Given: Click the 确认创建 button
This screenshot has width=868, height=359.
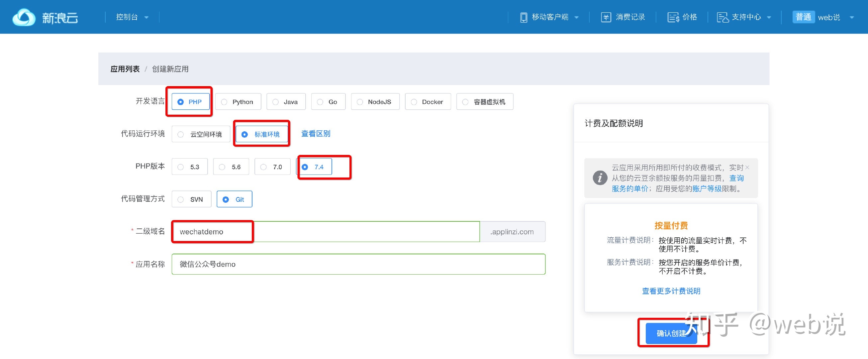Looking at the screenshot, I should click(x=671, y=333).
